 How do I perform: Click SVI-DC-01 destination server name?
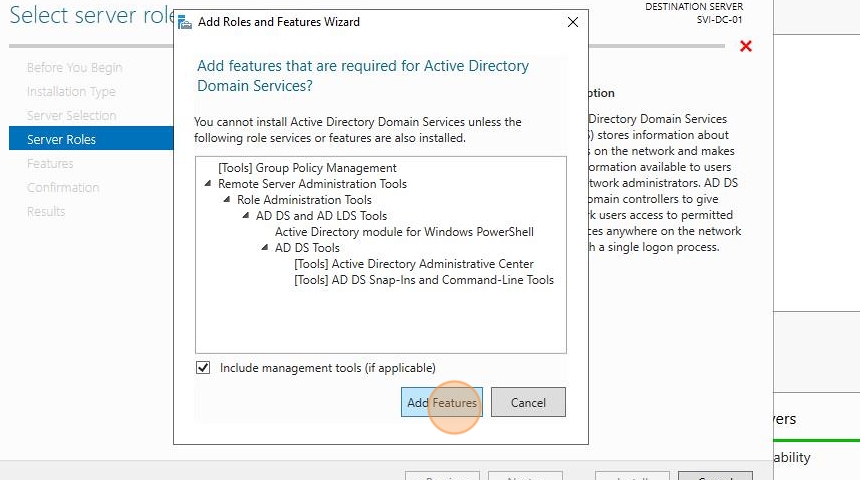[x=720, y=20]
